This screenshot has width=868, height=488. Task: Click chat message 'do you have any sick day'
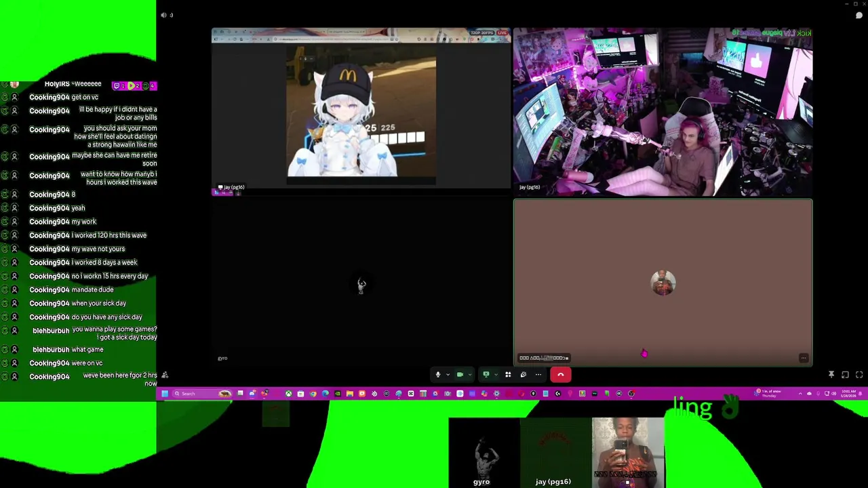(x=106, y=317)
